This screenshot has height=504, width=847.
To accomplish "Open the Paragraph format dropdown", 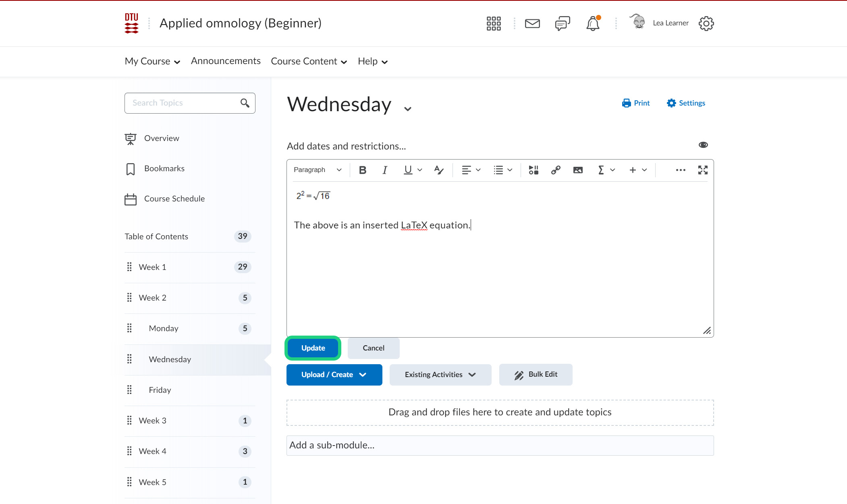I will tap(318, 170).
